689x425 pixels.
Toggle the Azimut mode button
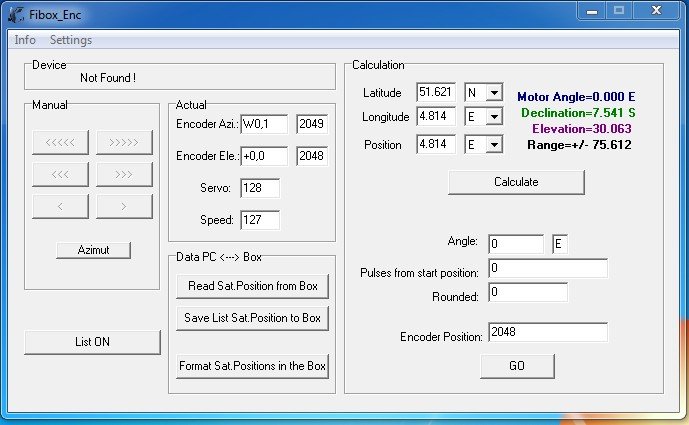[x=93, y=249]
